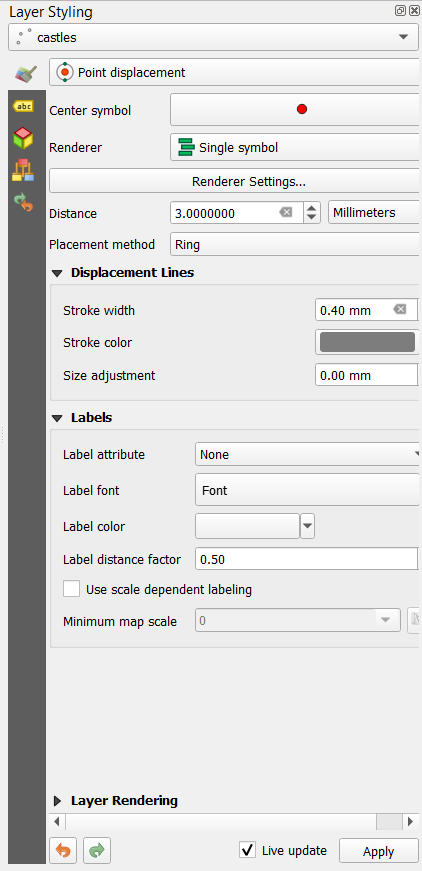Open the castles layer dropdown
The height and width of the screenshot is (871, 422).
[214, 38]
